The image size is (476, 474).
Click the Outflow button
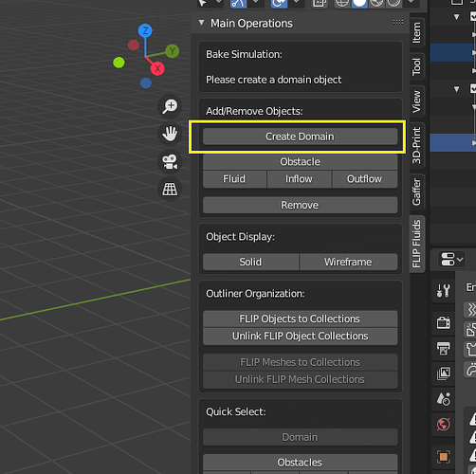364,179
